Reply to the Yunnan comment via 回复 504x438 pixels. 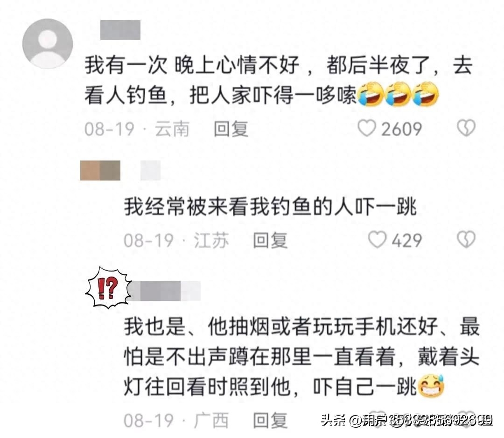tap(231, 129)
